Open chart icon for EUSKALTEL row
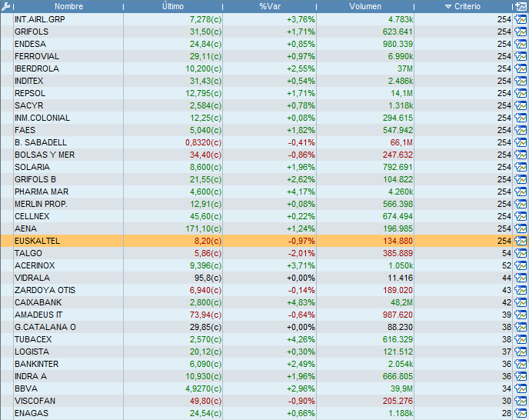529x420 pixels. coord(521,241)
